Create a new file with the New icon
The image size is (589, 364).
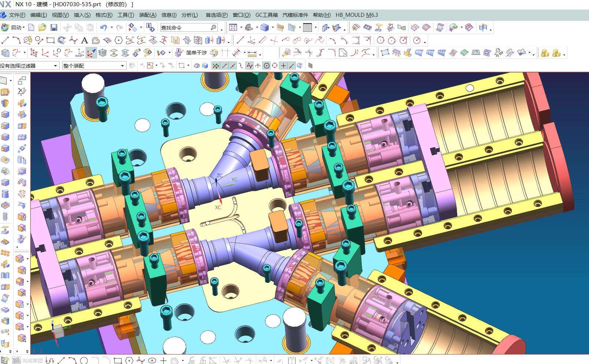point(31,27)
